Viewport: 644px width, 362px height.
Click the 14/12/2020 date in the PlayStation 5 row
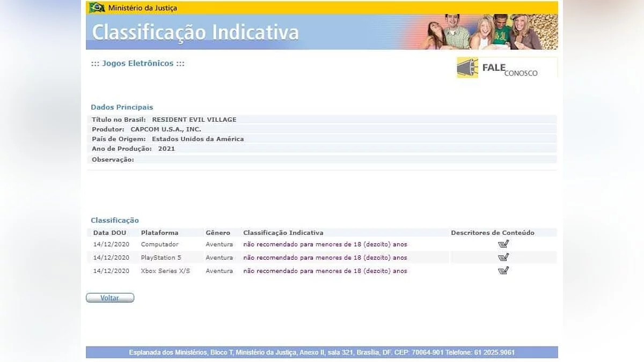click(111, 257)
